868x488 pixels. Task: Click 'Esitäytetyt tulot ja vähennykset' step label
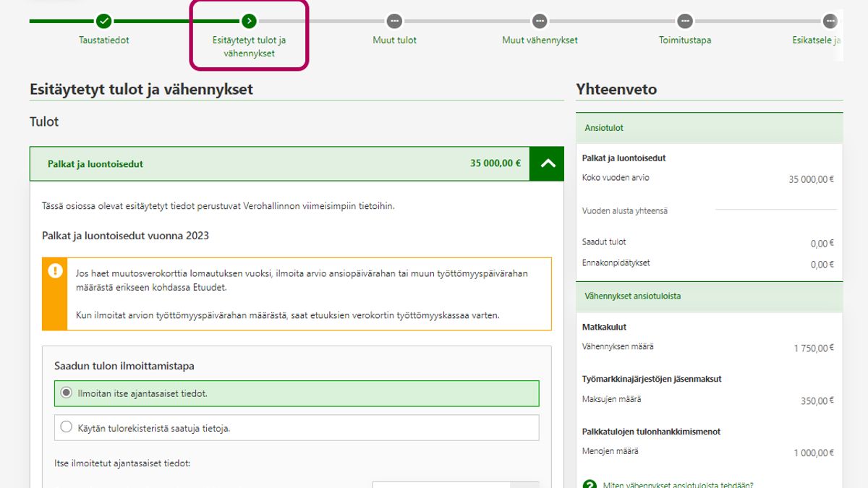click(x=249, y=46)
